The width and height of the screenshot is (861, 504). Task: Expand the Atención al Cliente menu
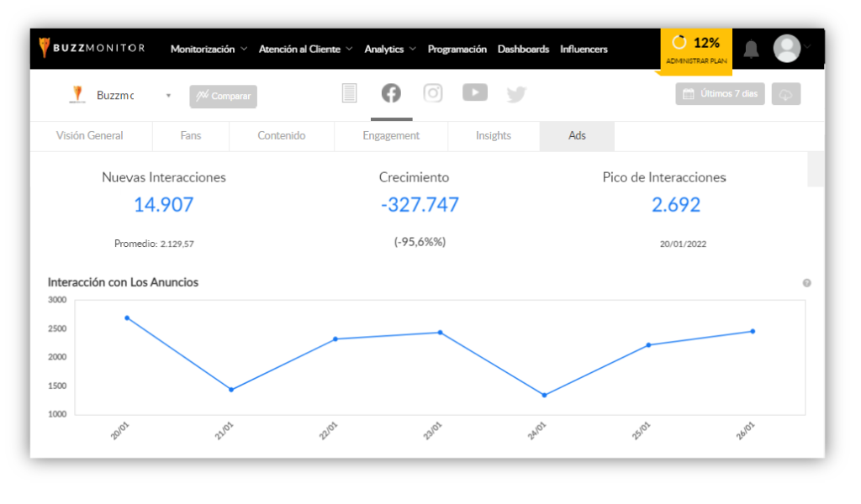tap(305, 49)
